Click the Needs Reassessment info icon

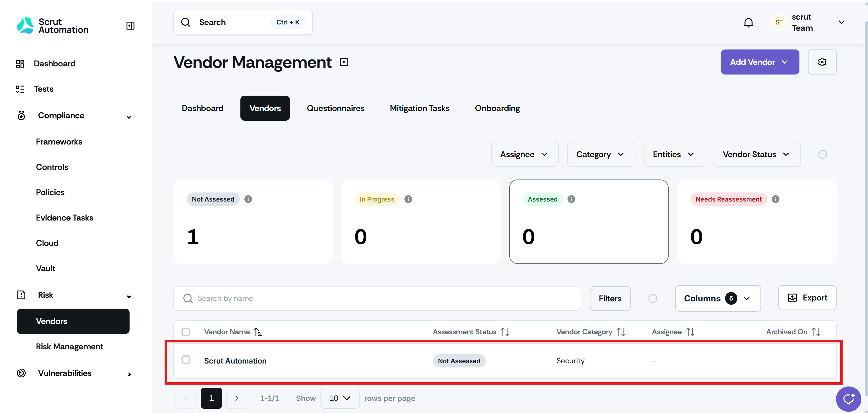pos(775,199)
